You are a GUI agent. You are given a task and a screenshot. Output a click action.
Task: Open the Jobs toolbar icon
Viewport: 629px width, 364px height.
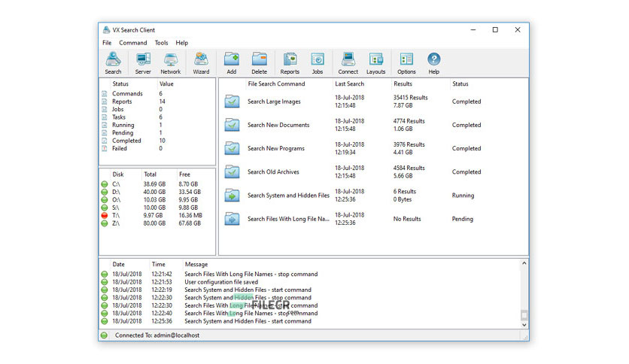318,63
